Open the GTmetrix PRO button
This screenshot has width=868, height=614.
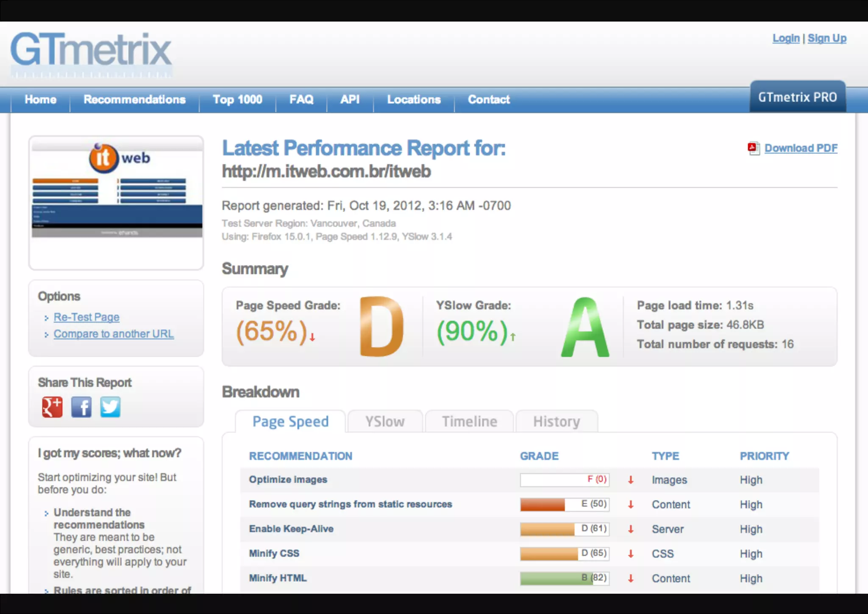pos(797,97)
